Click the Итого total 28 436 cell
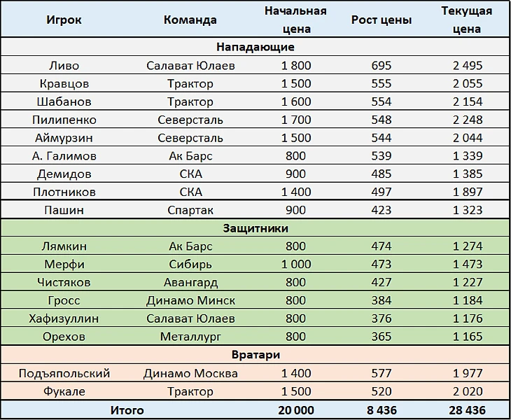The width and height of the screenshot is (511, 420). (468, 410)
